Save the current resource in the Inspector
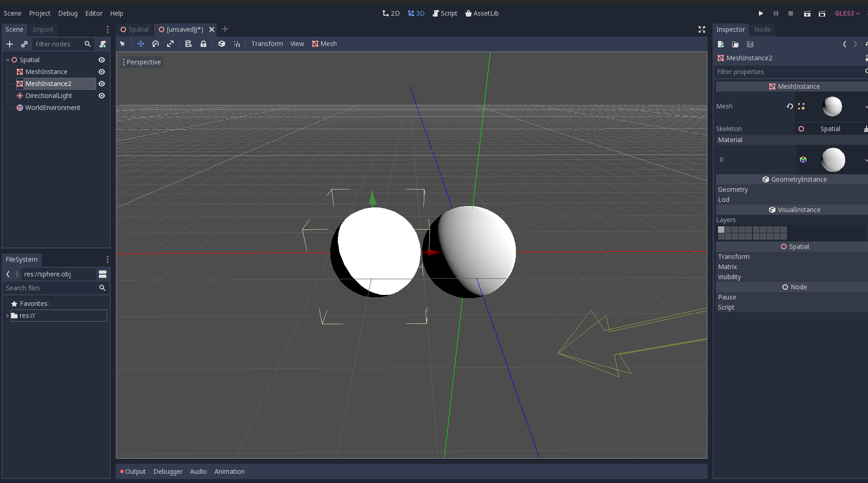The height and width of the screenshot is (483, 868). 750,44
